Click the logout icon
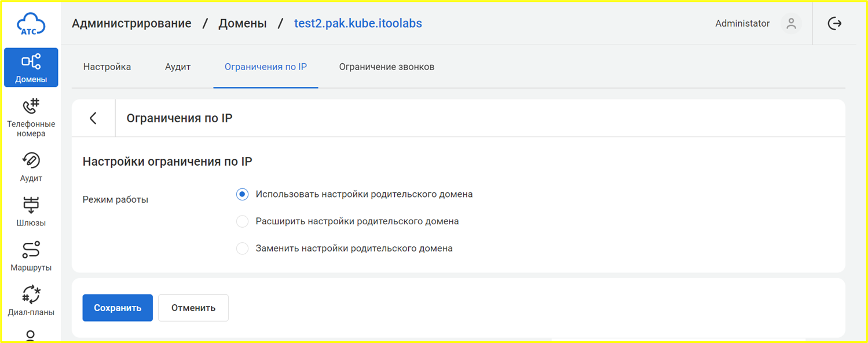Screen dimensions: 868x343 pyautogui.click(x=834, y=24)
